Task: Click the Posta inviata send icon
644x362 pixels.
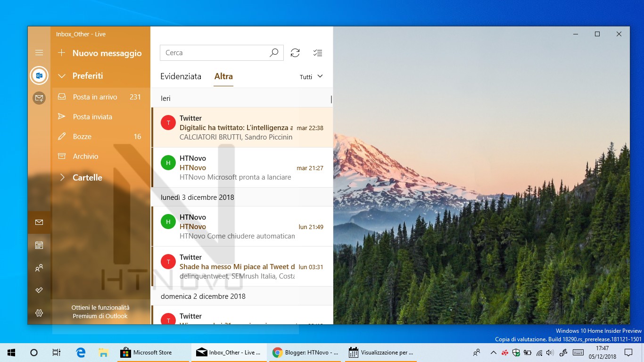Action: point(62,116)
